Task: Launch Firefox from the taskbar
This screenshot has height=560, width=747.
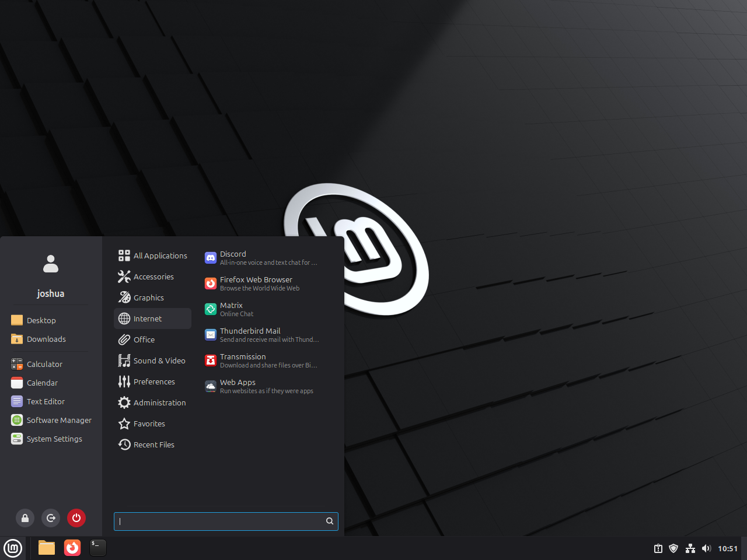Action: click(72, 548)
